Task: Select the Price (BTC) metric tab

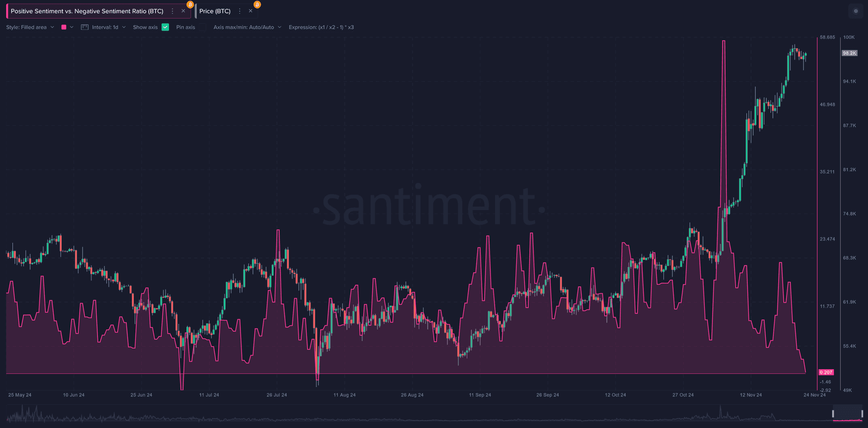Action: click(x=215, y=11)
